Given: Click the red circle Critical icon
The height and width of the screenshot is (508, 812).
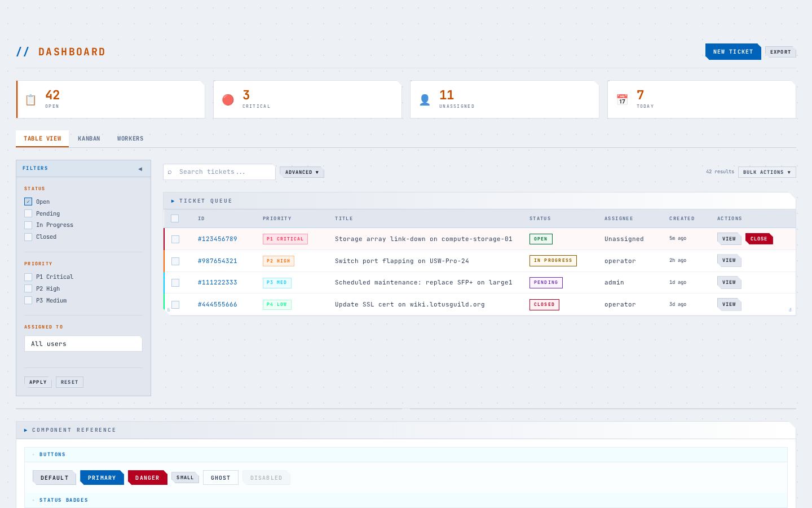Looking at the screenshot, I should click(228, 100).
